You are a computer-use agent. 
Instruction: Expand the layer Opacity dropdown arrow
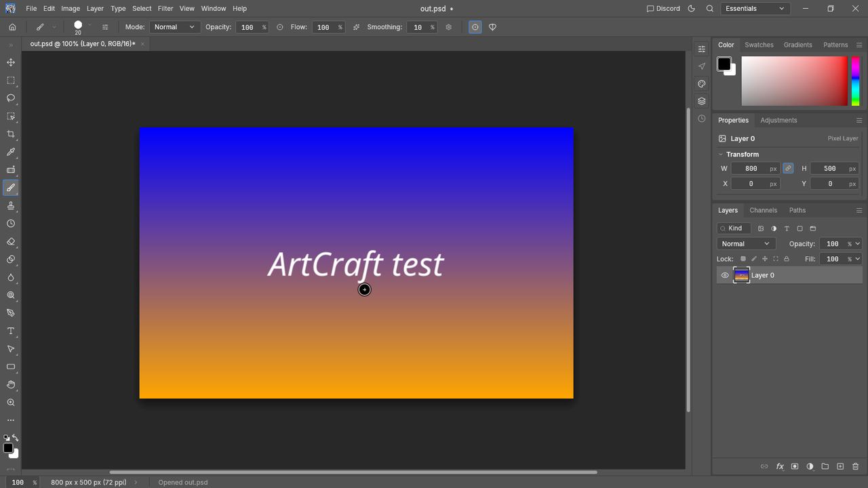[858, 244]
